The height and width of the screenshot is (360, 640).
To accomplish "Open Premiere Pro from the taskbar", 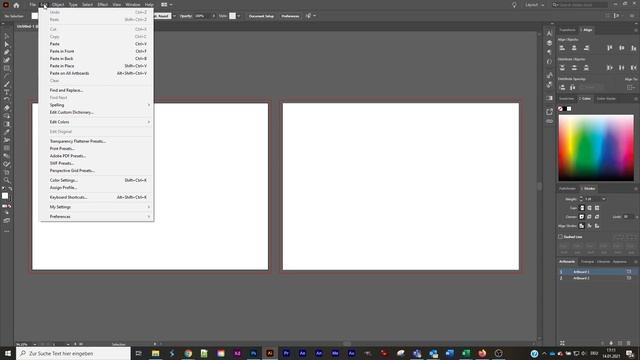I will pyautogui.click(x=286, y=353).
